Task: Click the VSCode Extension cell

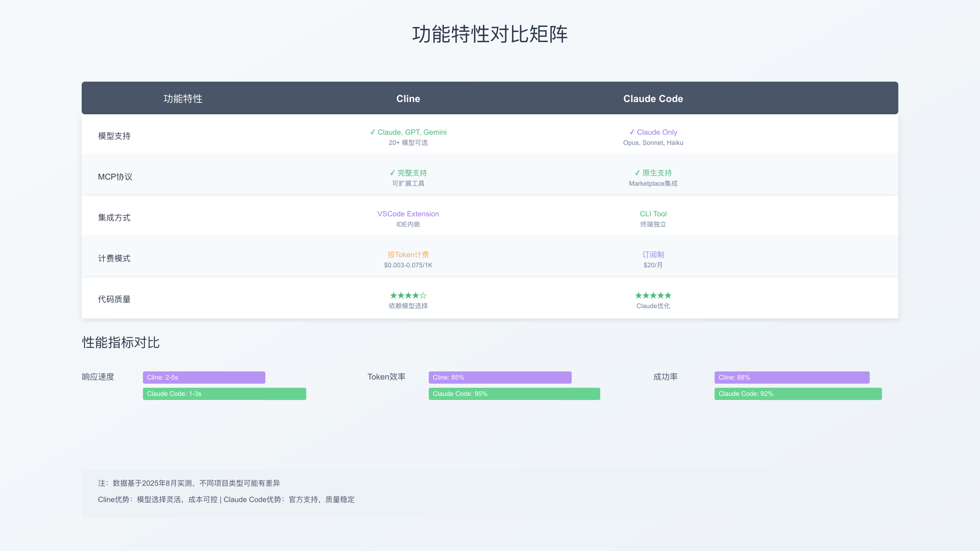Action: [408, 214]
